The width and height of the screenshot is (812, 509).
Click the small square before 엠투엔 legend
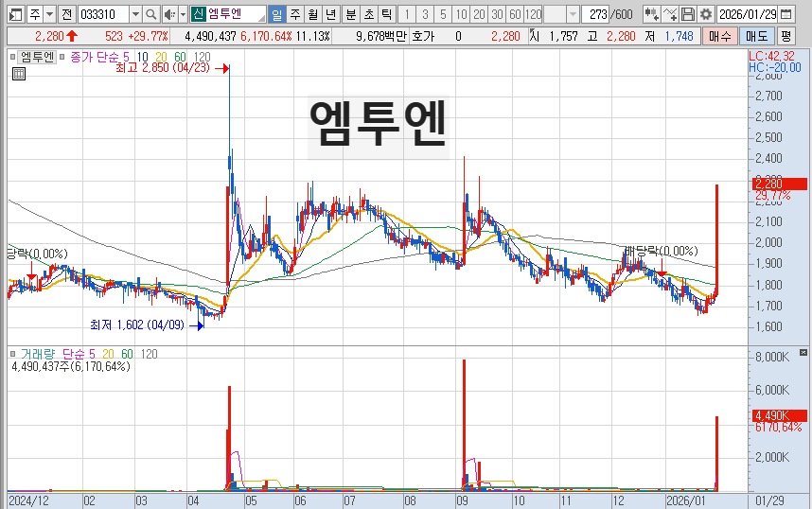pyautogui.click(x=13, y=57)
